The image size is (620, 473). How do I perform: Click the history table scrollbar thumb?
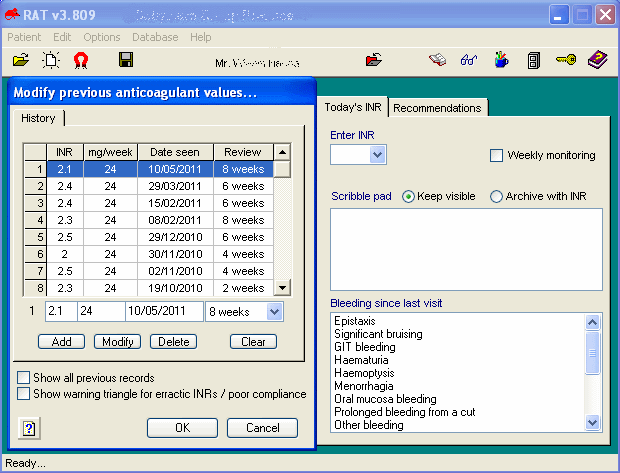tap(282, 169)
